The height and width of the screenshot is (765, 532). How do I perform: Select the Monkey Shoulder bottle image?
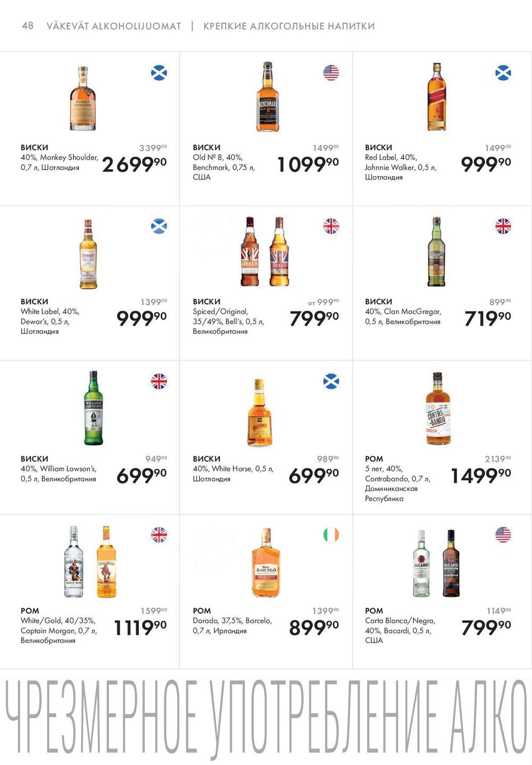coord(83,99)
